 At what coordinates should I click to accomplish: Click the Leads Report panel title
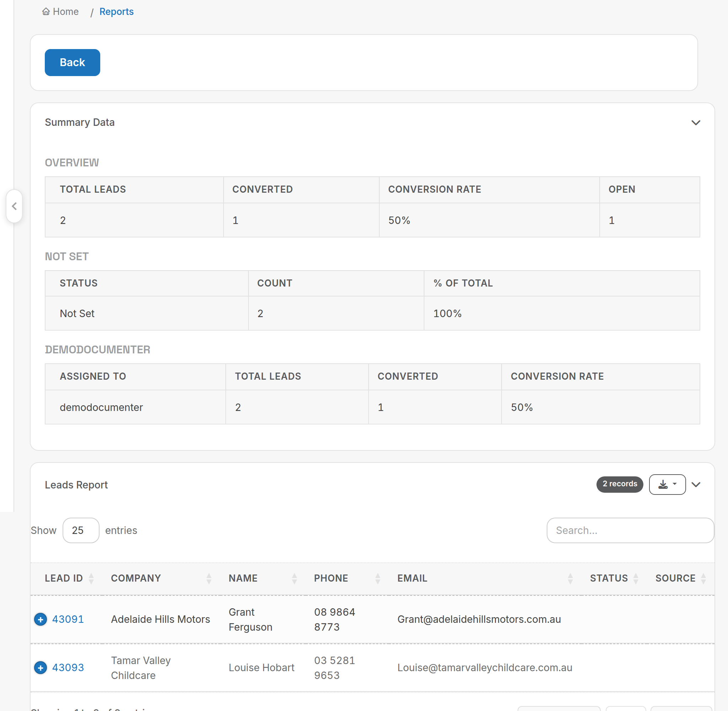point(76,484)
